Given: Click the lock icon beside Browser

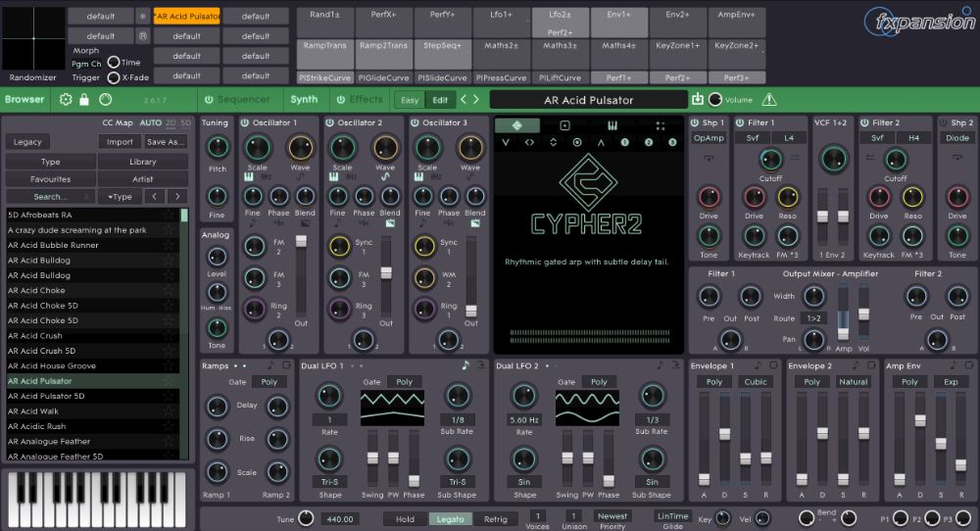Looking at the screenshot, I should (x=84, y=100).
